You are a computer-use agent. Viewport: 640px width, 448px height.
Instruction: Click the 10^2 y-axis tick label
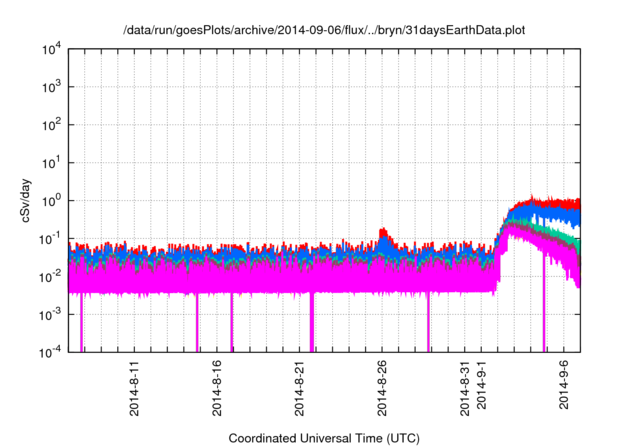coord(50,125)
